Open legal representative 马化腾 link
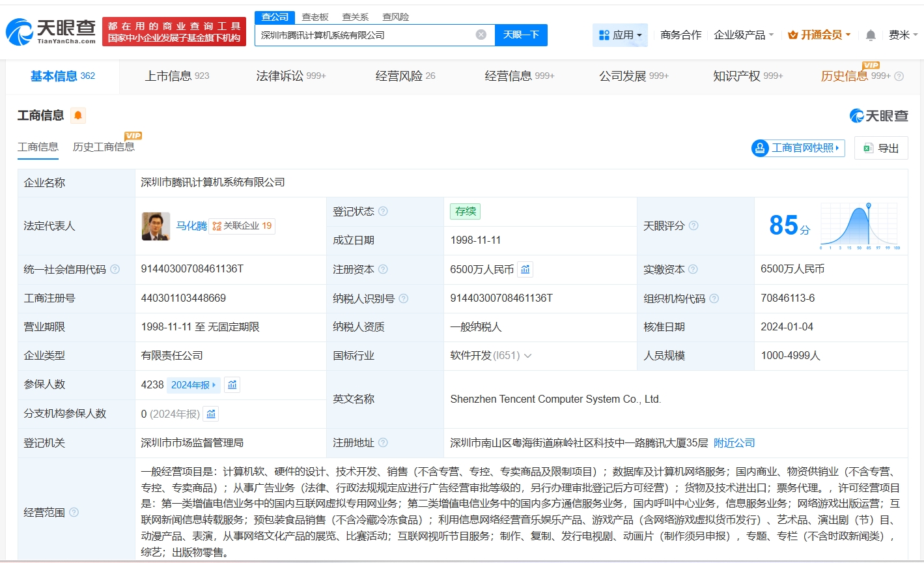 pyautogui.click(x=191, y=226)
